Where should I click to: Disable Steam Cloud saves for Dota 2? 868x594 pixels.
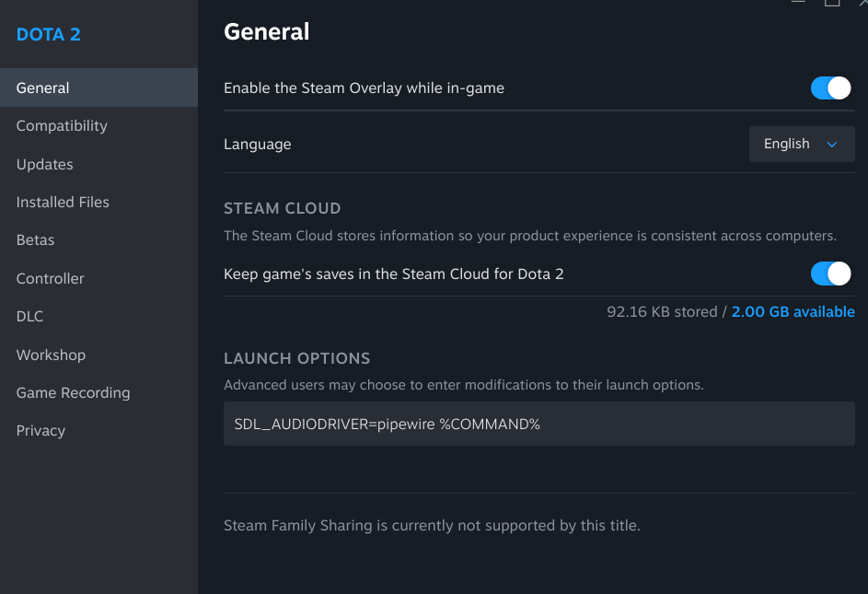pyautogui.click(x=830, y=274)
